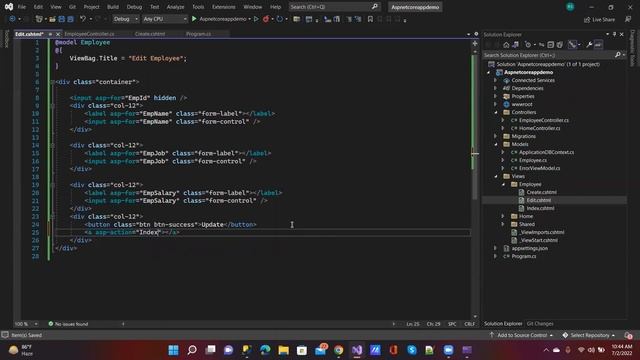Image resolution: width=640 pixels, height=360 pixels.
Task: Switch to the Create.cshtml tab
Action: click(x=150, y=34)
